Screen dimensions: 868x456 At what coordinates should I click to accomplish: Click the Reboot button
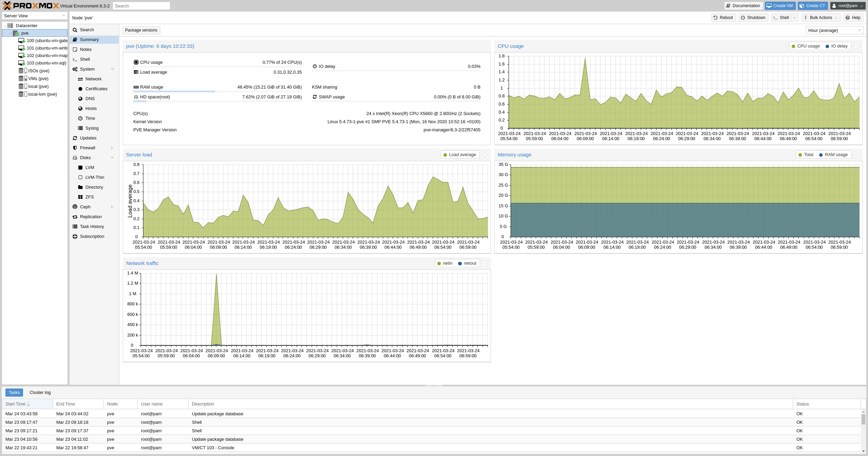723,18
